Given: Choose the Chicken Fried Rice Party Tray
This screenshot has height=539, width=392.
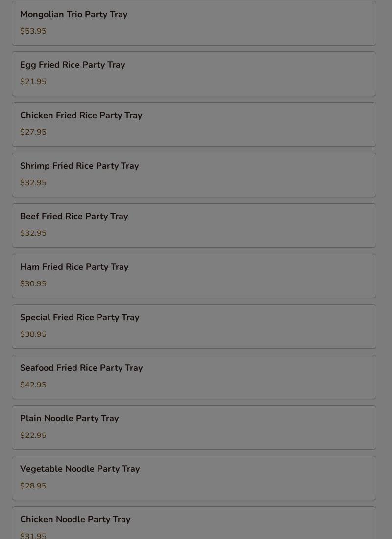Looking at the screenshot, I should tap(81, 116).
